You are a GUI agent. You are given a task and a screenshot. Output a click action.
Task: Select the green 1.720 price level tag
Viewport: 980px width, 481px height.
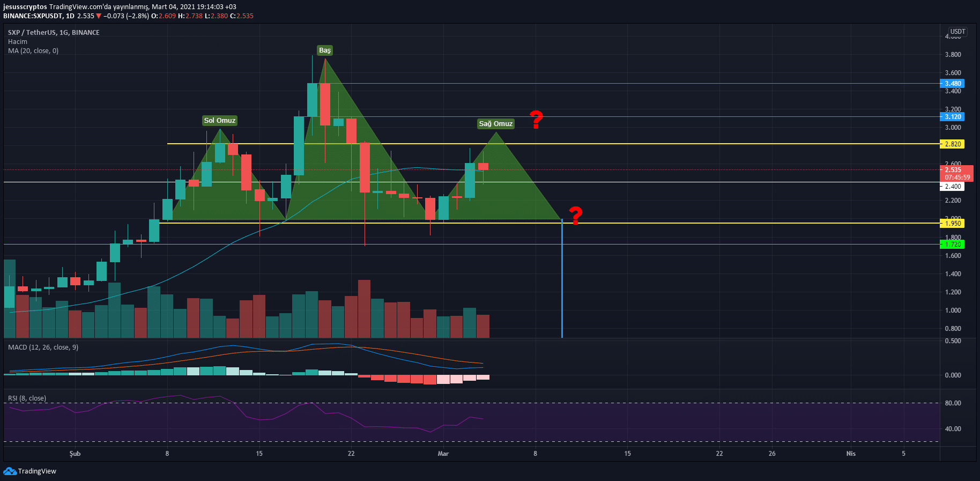[x=953, y=244]
